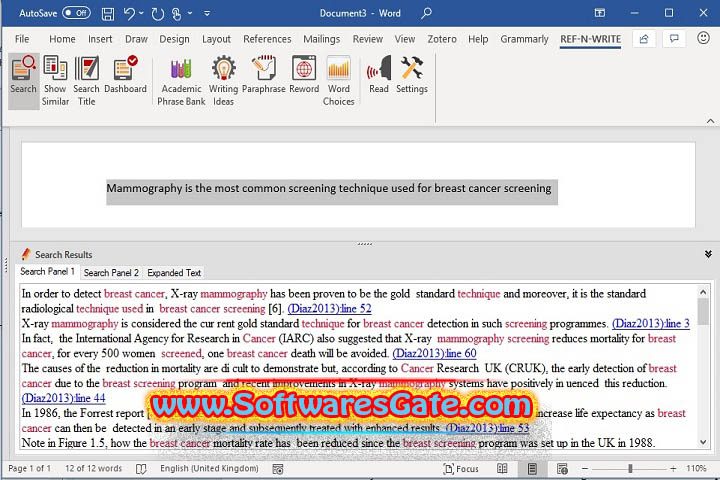The image size is (720, 480).
Task: Switch to the Zotero tab
Action: click(442, 39)
